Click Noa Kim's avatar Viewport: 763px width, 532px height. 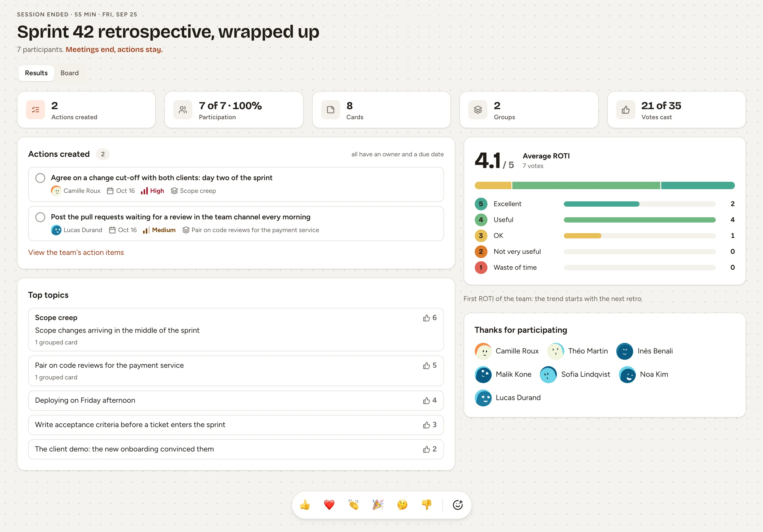pyautogui.click(x=627, y=375)
